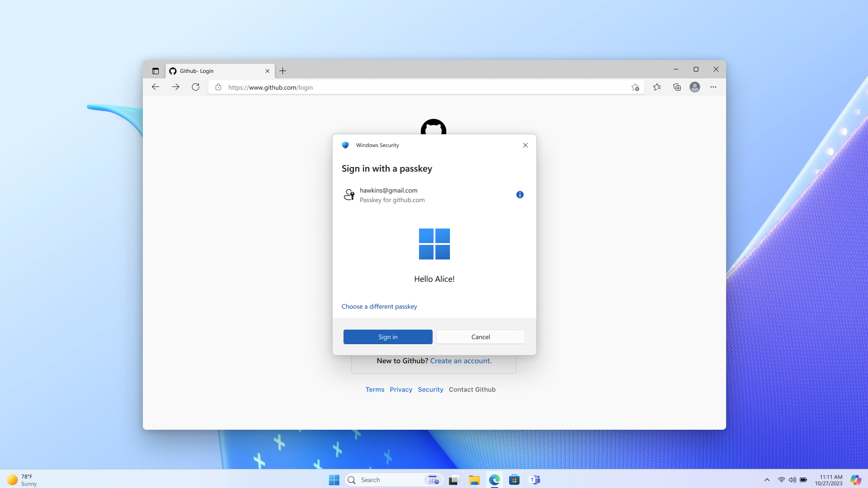Open the browser profile icon
Screen dimensions: 868x488
pos(695,87)
